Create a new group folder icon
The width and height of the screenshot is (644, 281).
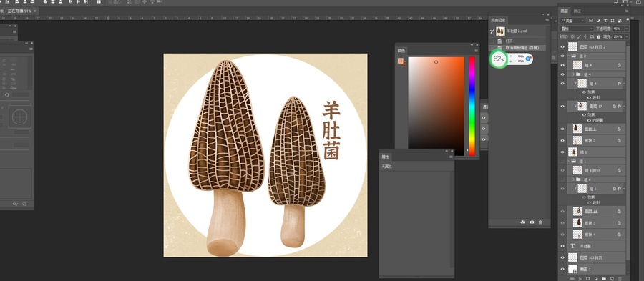pyautogui.click(x=604, y=279)
